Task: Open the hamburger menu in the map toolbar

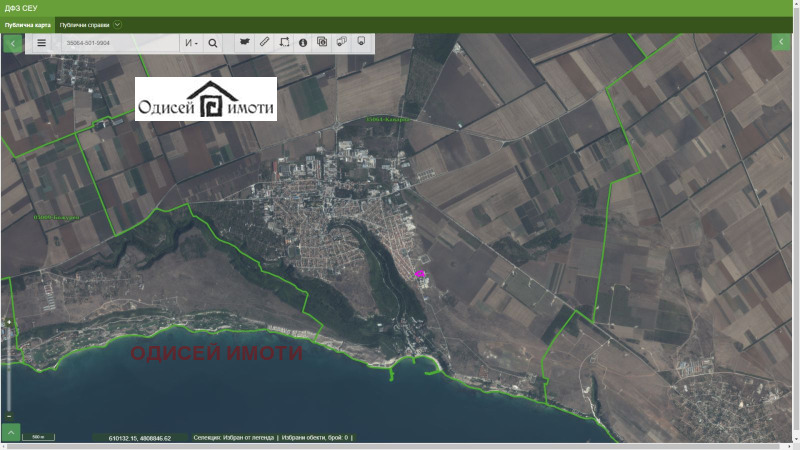Action: click(x=41, y=43)
